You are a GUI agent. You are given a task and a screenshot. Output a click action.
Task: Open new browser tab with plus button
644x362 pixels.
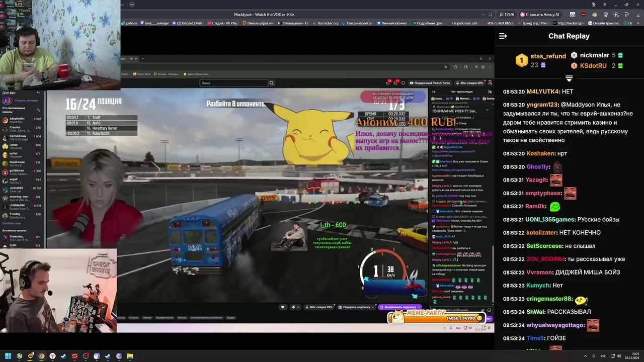[132, 5]
